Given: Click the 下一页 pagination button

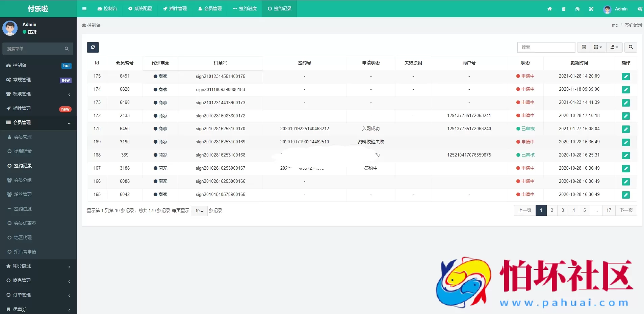Looking at the screenshot, I should (626, 210).
